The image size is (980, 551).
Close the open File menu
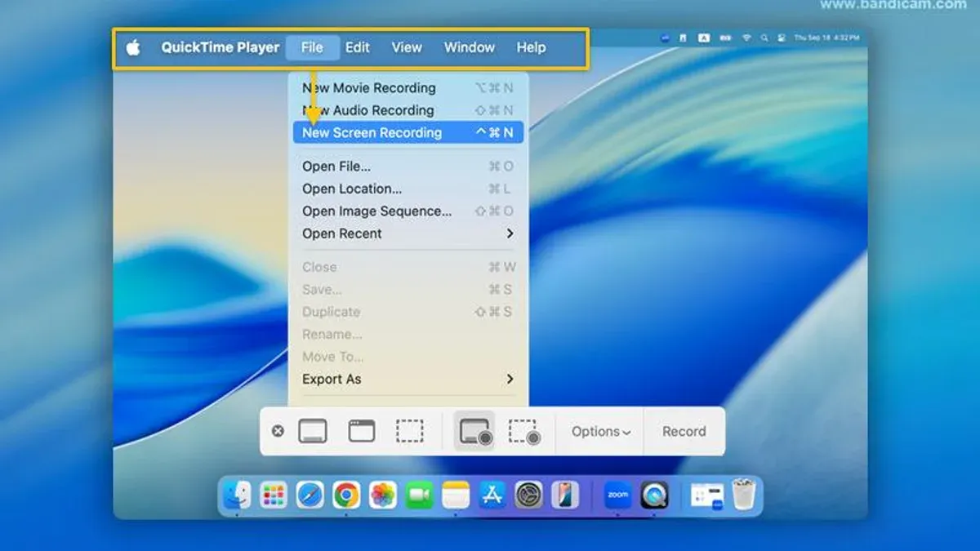tap(312, 47)
